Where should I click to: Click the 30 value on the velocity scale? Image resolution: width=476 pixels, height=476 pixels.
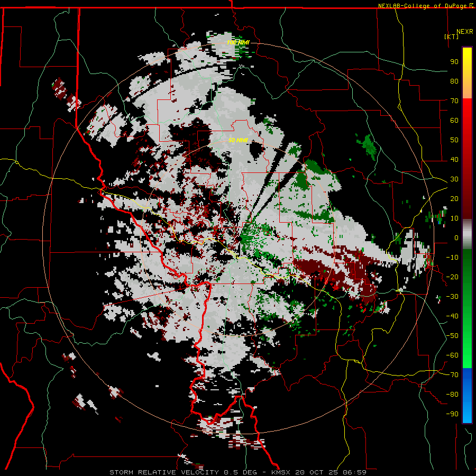(x=454, y=179)
